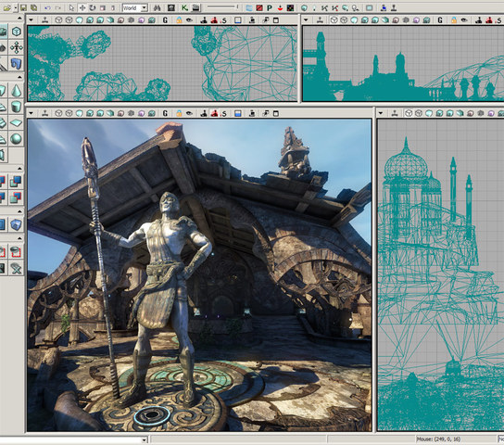Open options arrow of tree wireframe viewport

pyautogui.click(x=31, y=20)
